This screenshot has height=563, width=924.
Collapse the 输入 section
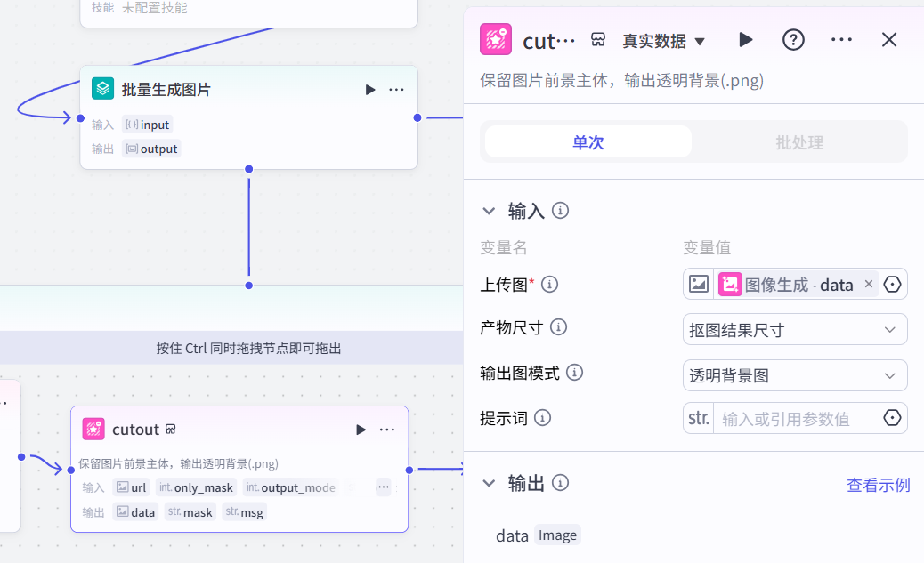coord(489,211)
